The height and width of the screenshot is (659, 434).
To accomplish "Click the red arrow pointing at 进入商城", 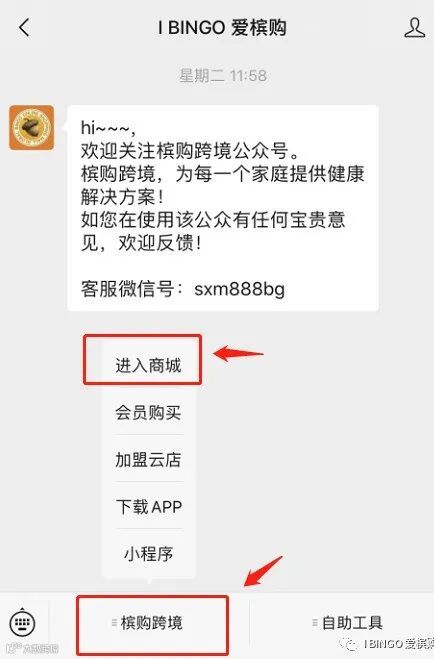I will (238, 353).
